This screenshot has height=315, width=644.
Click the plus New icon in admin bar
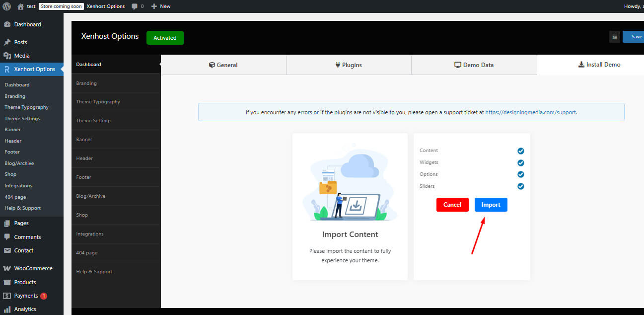[154, 6]
